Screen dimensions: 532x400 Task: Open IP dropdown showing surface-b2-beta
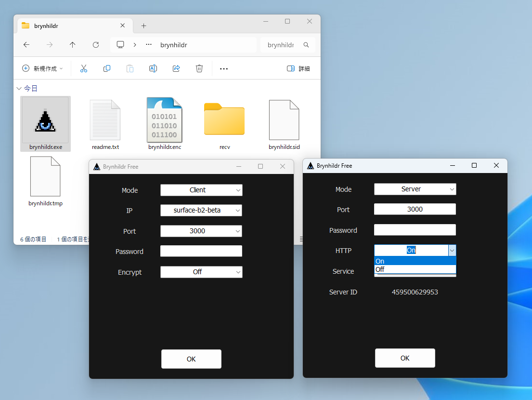[201, 210]
